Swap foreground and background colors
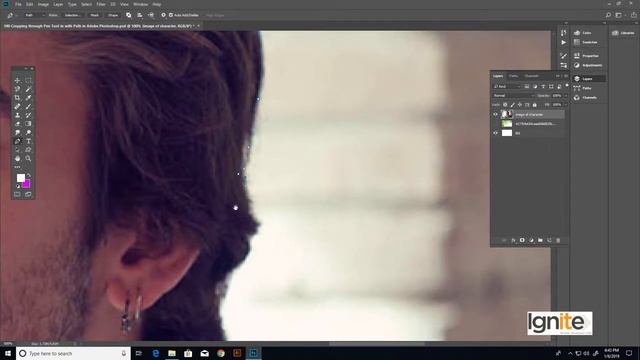This screenshot has width=640, height=360. coord(29,176)
